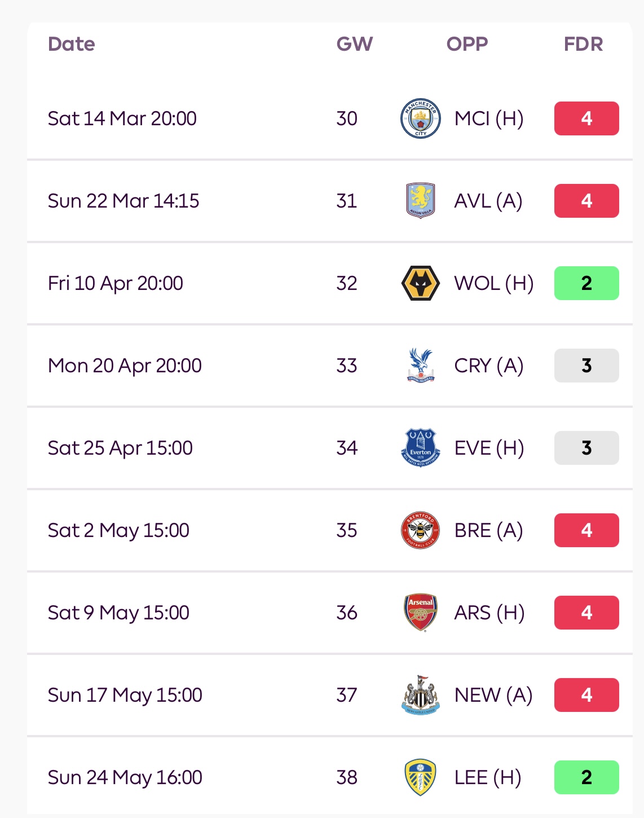Click the green FDR 2 badge for WOL
The width and height of the screenshot is (644, 818).
[586, 283]
